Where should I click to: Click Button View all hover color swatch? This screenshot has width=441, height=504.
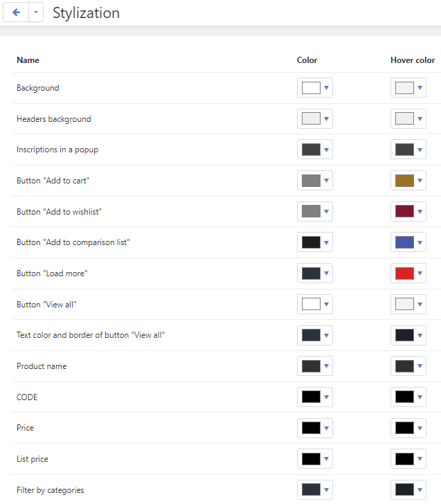(x=404, y=304)
